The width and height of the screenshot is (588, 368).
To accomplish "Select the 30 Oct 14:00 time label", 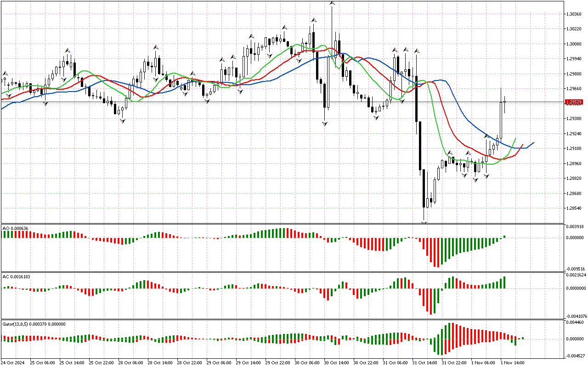I will click(338, 362).
